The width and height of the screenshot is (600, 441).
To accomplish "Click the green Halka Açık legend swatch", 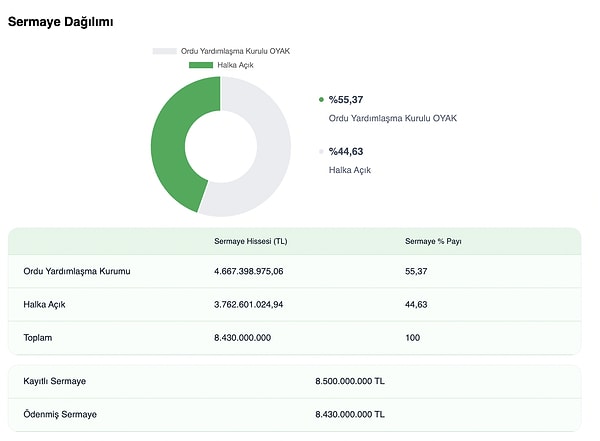I will [x=201, y=65].
